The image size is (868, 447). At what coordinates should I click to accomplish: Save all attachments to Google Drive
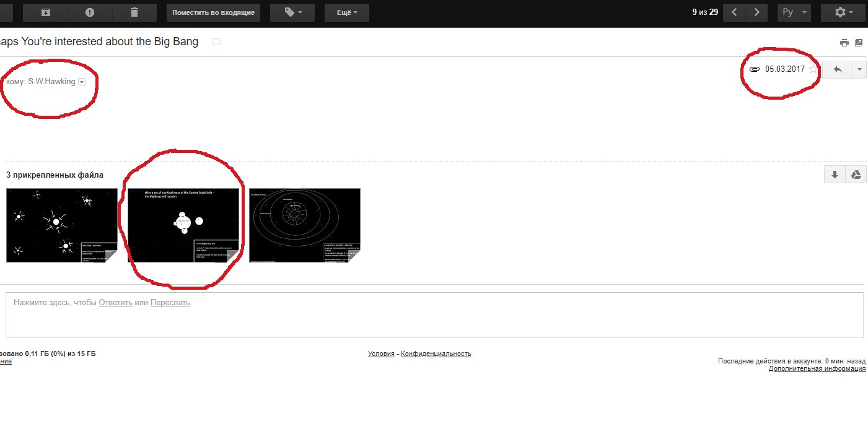(856, 175)
